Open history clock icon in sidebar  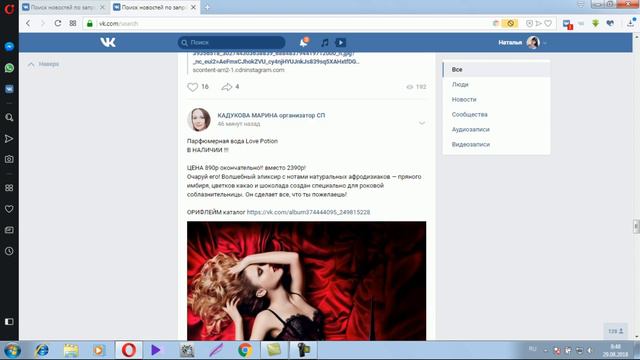9,251
